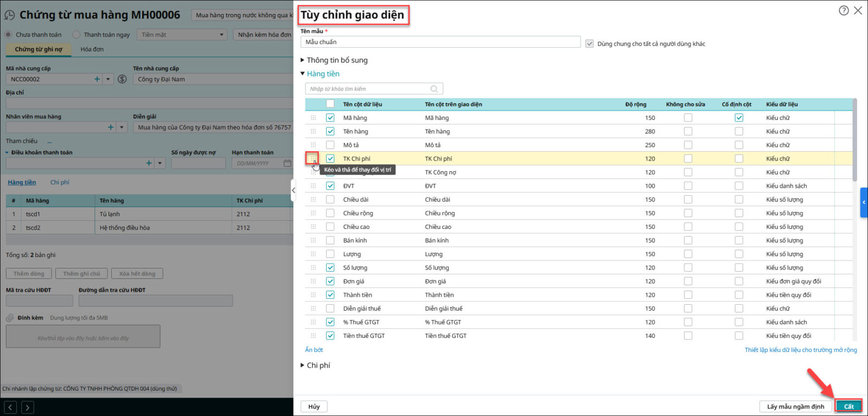The image size is (868, 416).
Task: Click the plus icon beside supplier code
Action: pos(97,79)
